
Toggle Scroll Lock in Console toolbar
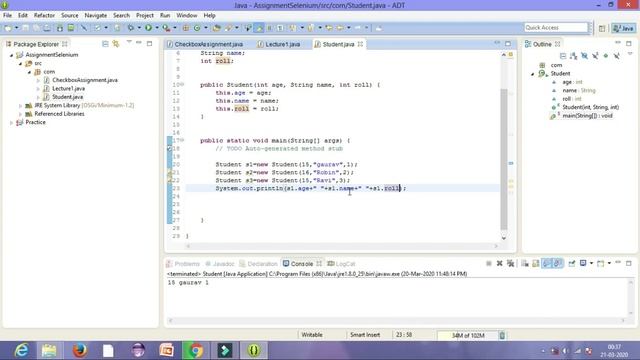tap(536, 264)
